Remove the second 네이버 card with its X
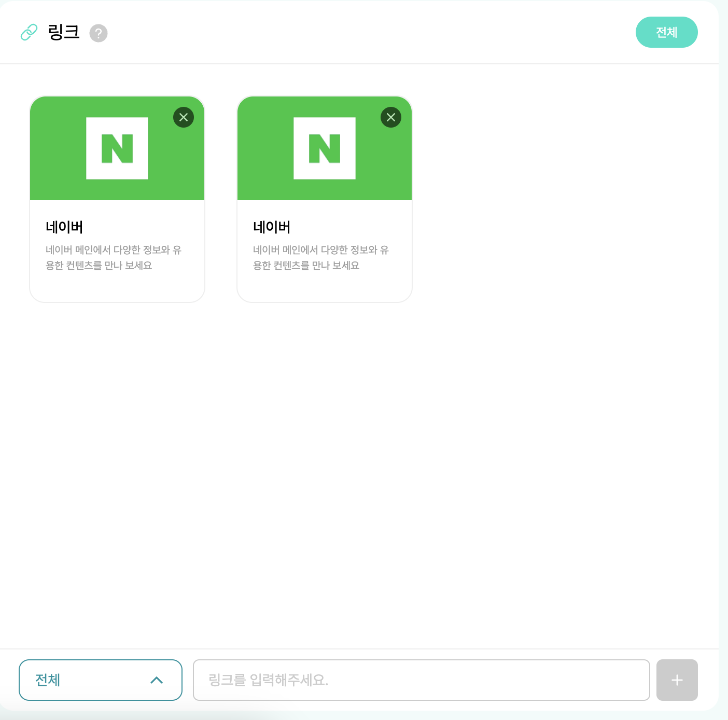This screenshot has width=728, height=720. pyautogui.click(x=391, y=117)
